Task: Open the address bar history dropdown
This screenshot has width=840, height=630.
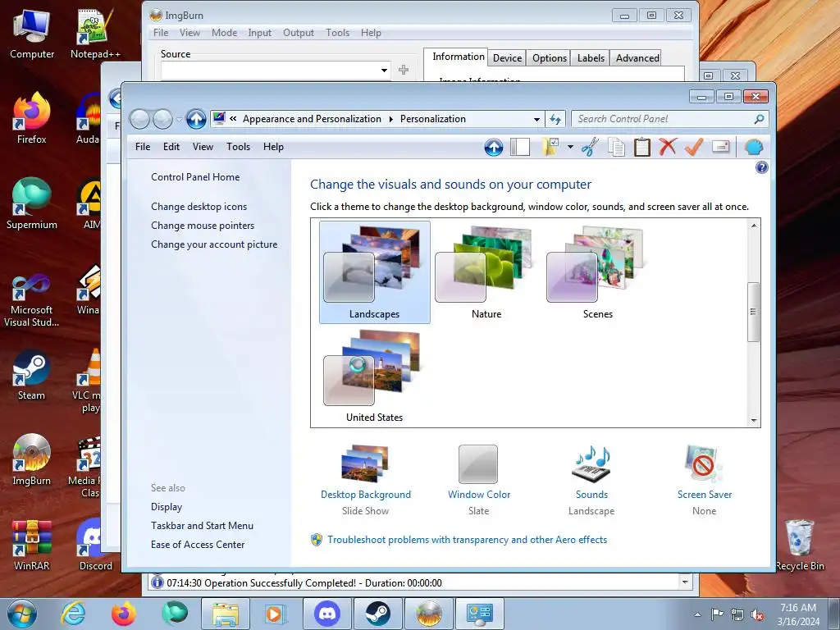Action: [536, 120]
